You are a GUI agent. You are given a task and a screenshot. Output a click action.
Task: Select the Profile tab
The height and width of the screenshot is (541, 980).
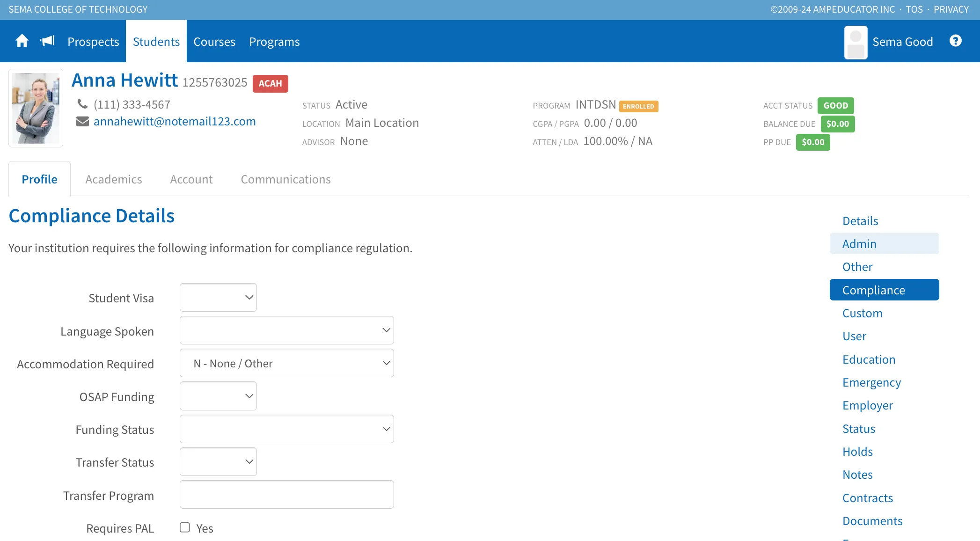pyautogui.click(x=40, y=179)
